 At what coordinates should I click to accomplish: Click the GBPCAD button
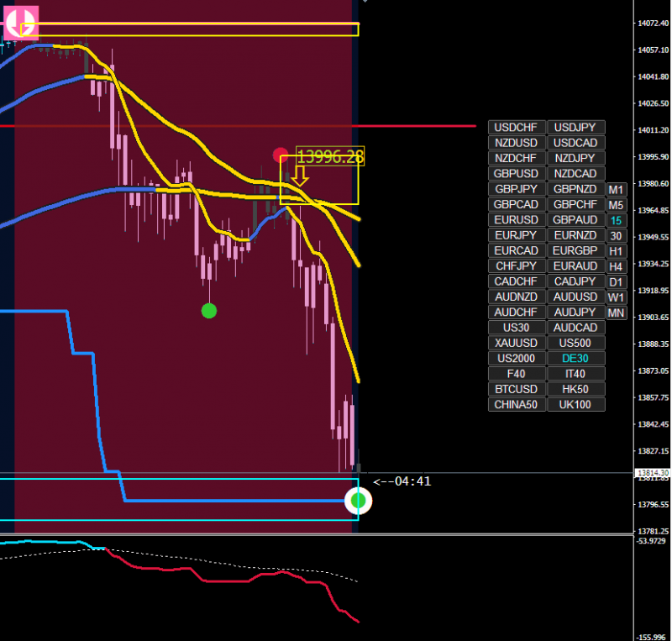517,204
